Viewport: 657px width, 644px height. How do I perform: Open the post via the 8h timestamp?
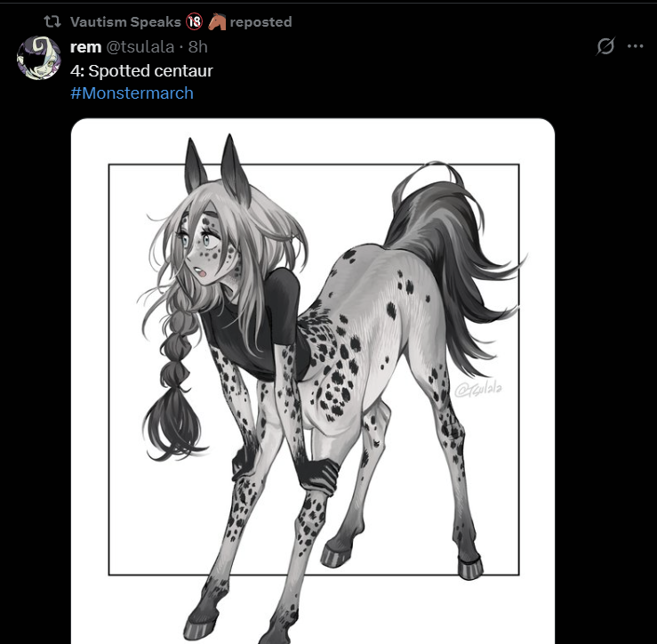[x=197, y=47]
